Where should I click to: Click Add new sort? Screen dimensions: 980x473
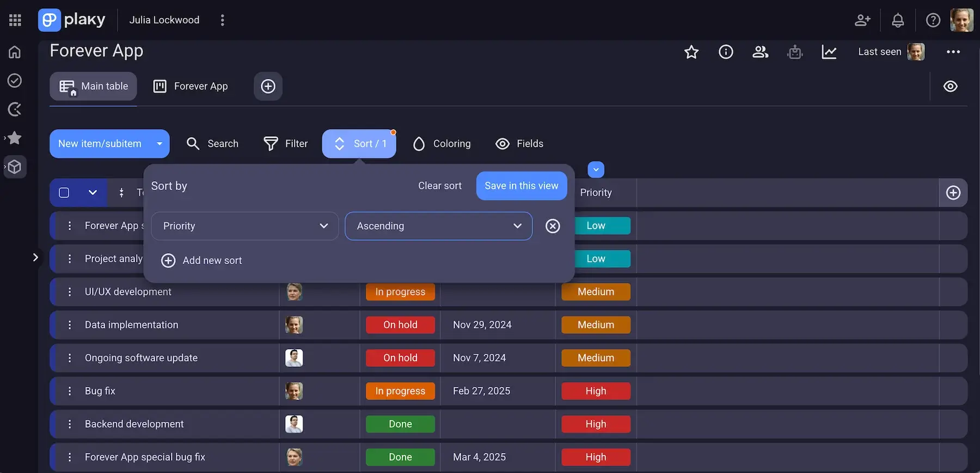[x=201, y=260]
